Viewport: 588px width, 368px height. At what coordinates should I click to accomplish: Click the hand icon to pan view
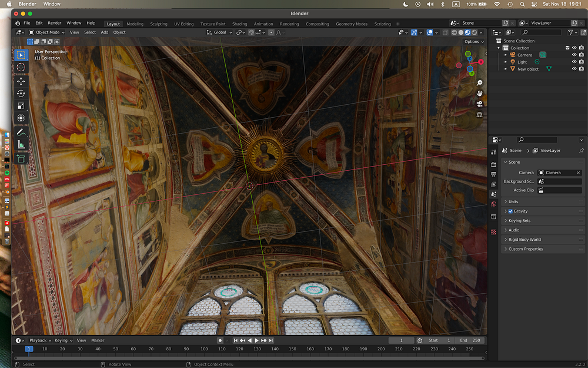tap(480, 94)
